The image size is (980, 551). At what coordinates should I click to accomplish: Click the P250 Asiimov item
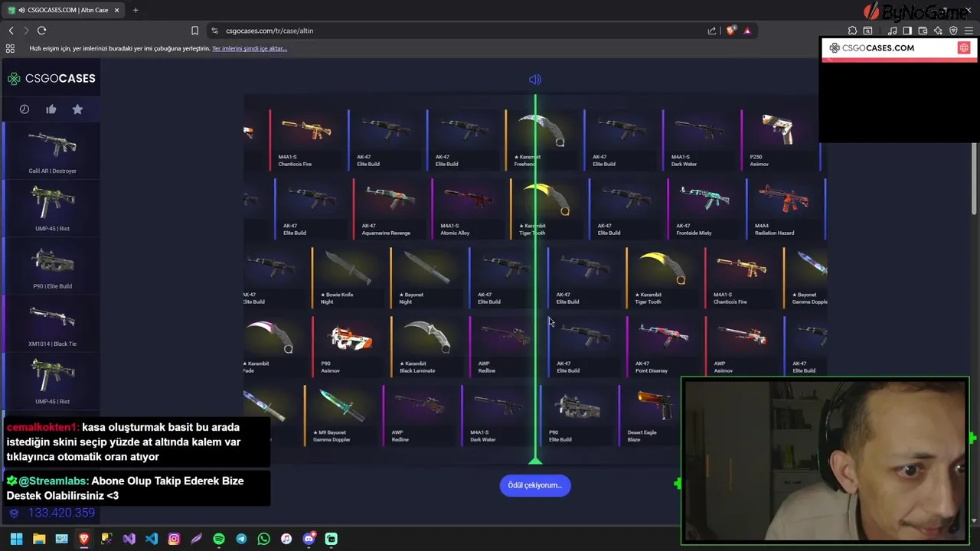(x=779, y=140)
